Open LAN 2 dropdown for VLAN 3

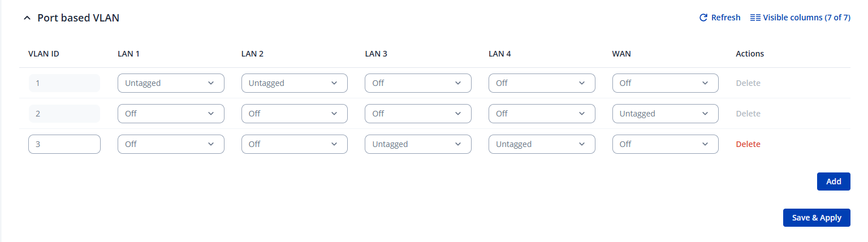click(294, 144)
